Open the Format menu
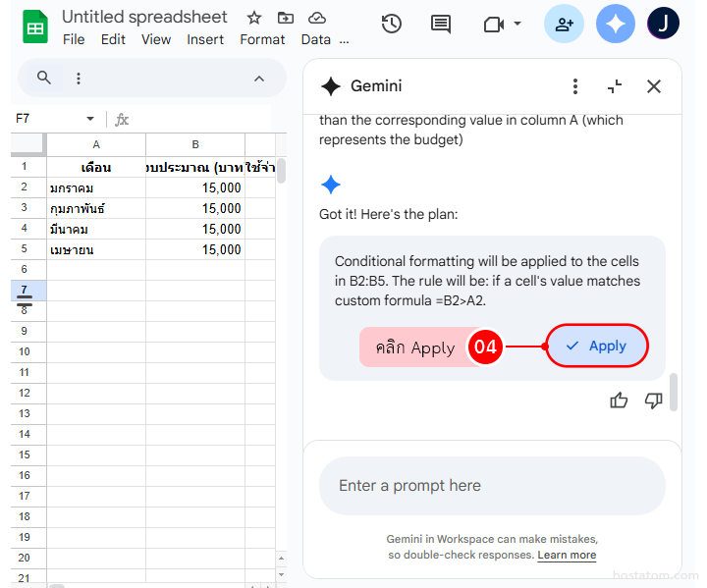The height and width of the screenshot is (588, 707). 262,39
